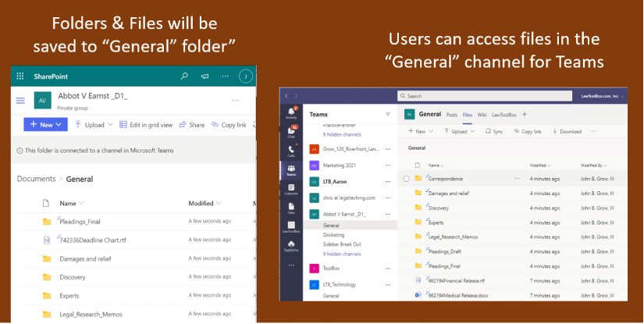Viewport: 644px width, 324px height.
Task: Click Download in Teams Files toolbar
Action: (567, 131)
